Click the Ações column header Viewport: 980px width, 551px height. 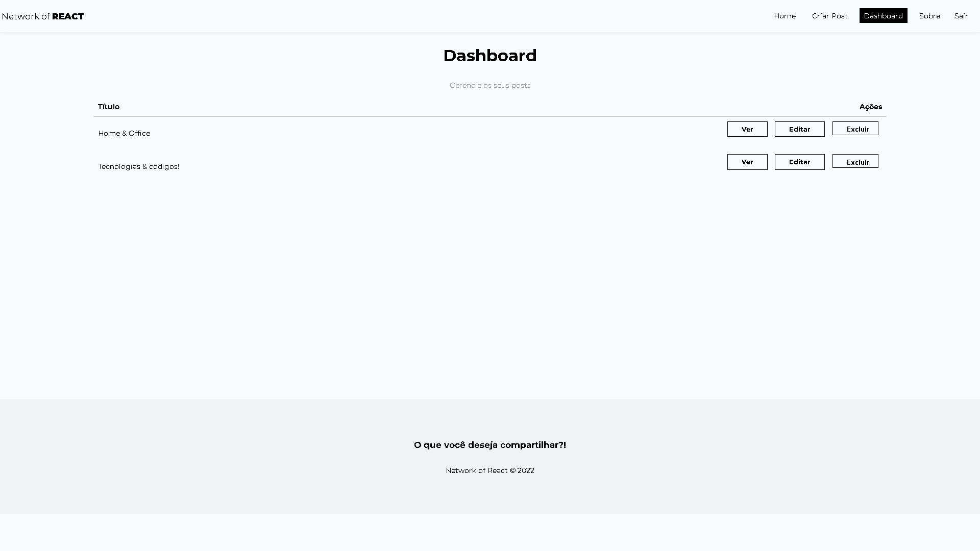[870, 107]
